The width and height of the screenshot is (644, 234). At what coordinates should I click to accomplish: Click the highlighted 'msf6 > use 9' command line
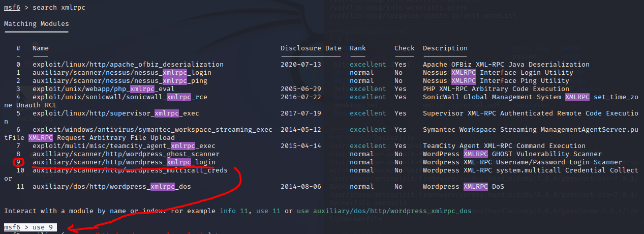click(30, 227)
